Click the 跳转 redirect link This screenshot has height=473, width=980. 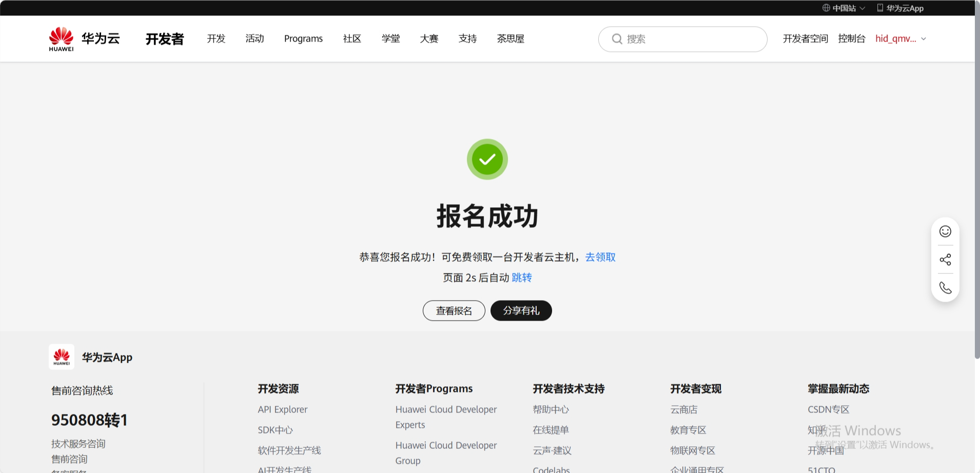point(522,278)
